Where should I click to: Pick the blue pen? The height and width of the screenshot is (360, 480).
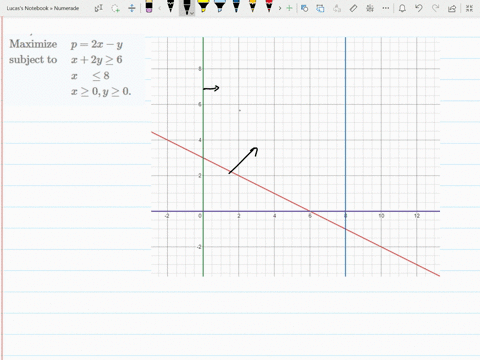(236, 7)
